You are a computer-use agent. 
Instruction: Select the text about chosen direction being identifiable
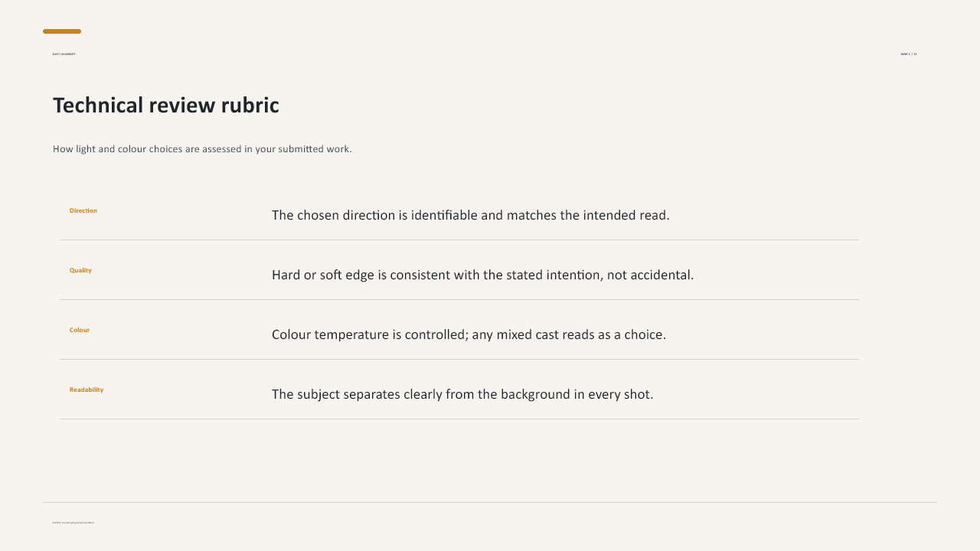pos(471,215)
